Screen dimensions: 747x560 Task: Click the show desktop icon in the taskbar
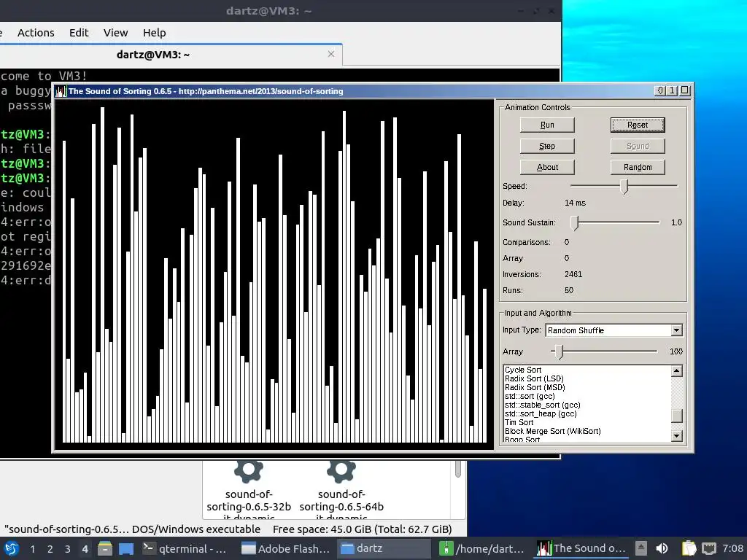[126, 548]
